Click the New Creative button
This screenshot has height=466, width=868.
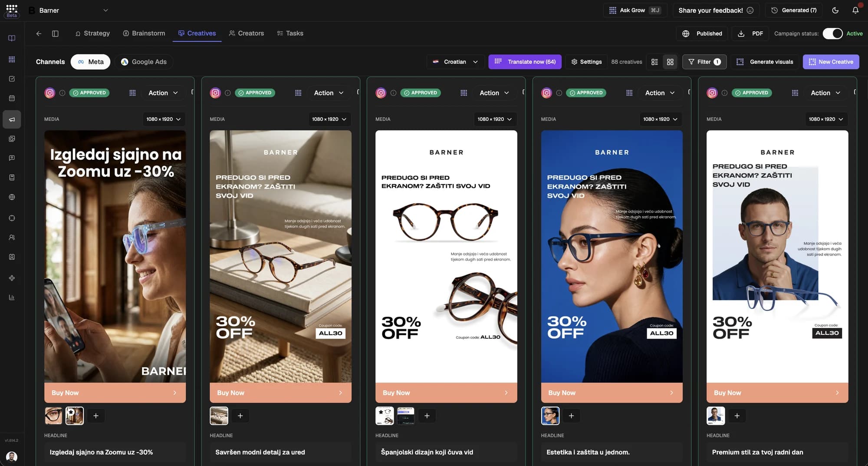[x=831, y=62]
